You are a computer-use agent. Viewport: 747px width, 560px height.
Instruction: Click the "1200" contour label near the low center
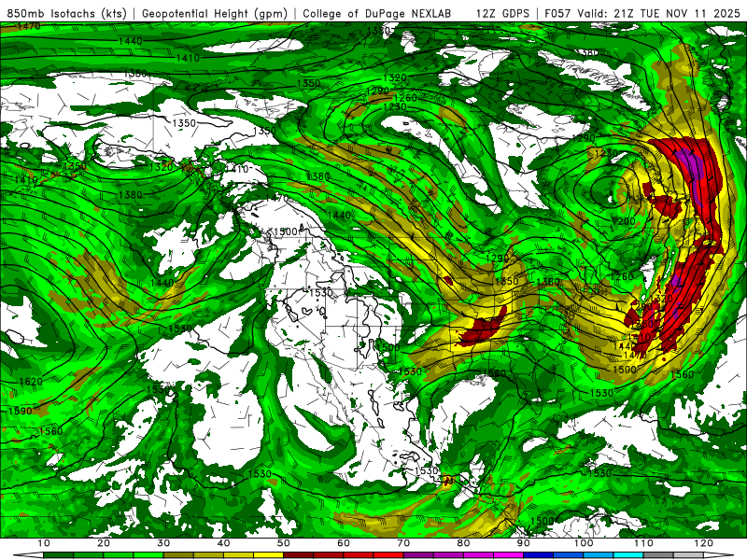(x=624, y=221)
